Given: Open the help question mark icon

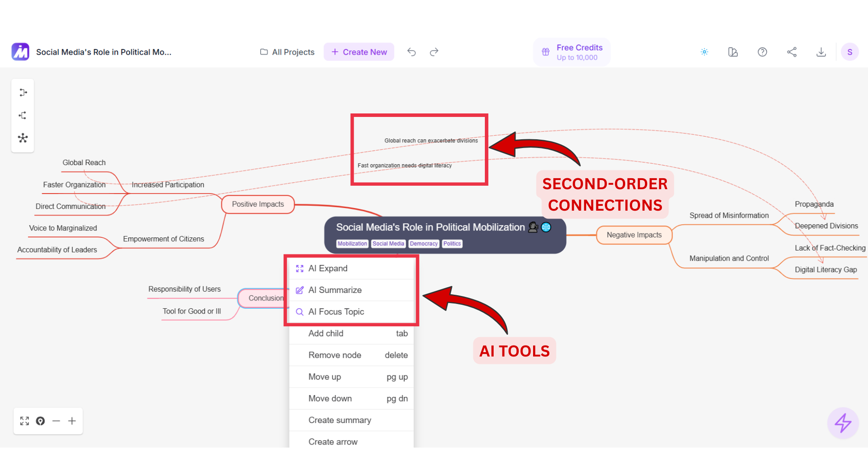Looking at the screenshot, I should point(762,52).
